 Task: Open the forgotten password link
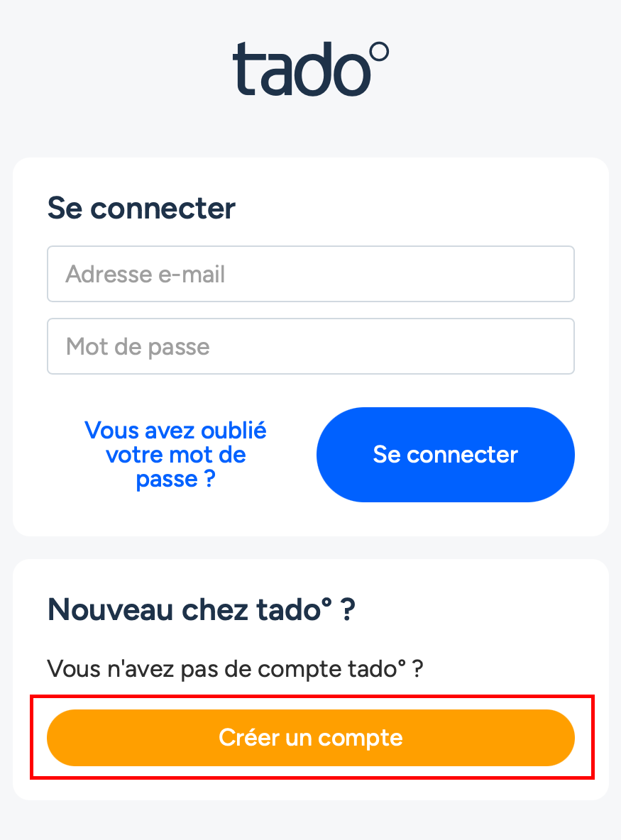point(175,454)
